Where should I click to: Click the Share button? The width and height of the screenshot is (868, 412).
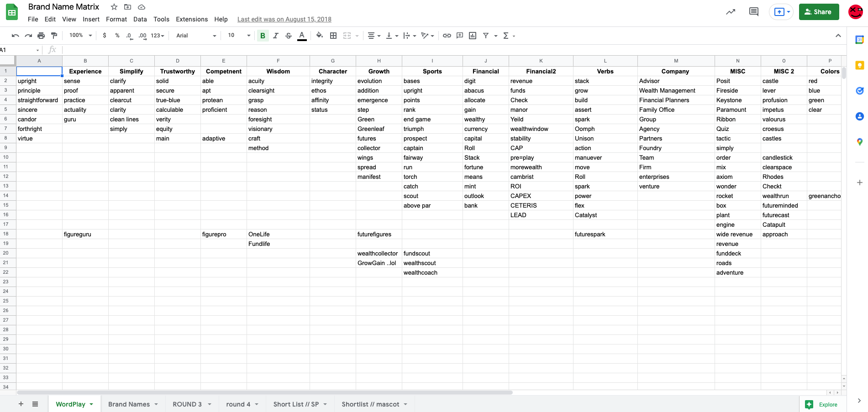[819, 11]
